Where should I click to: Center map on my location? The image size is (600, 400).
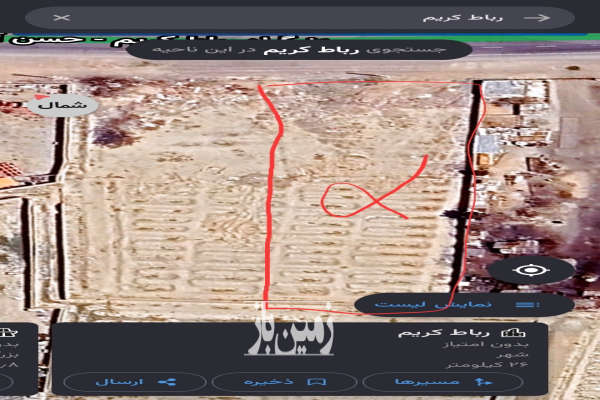[530, 270]
